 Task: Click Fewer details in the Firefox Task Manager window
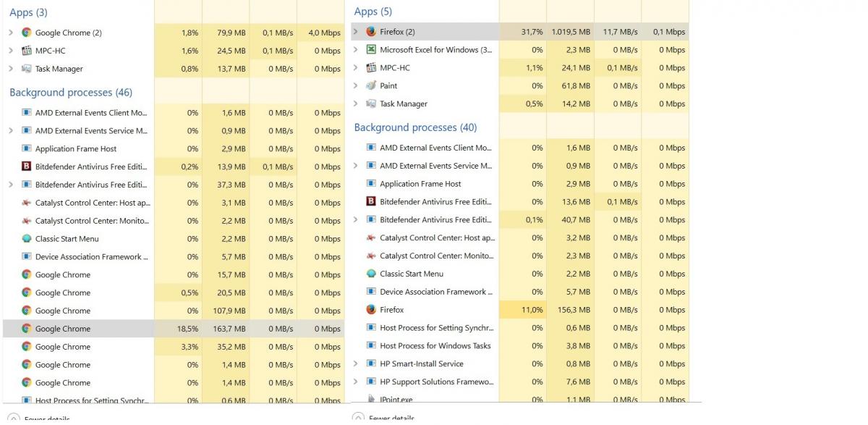[391, 418]
